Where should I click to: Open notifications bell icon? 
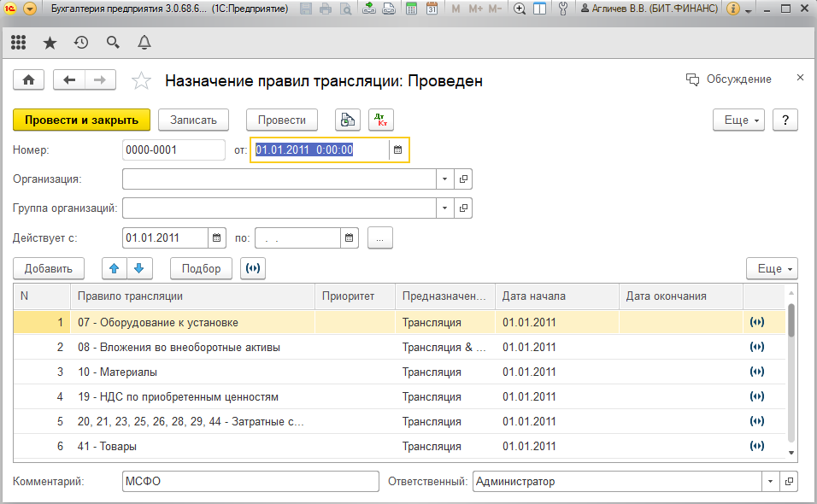(144, 43)
